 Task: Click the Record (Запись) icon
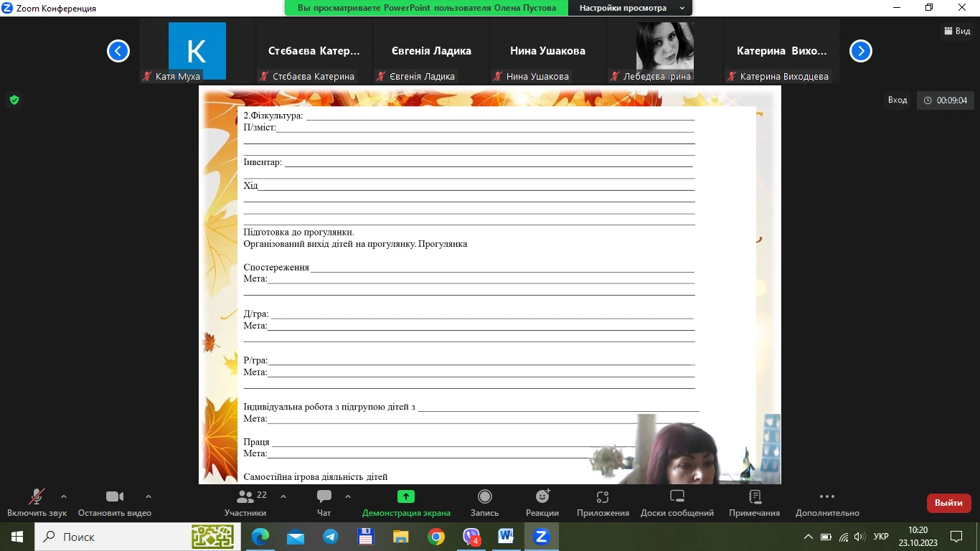484,497
